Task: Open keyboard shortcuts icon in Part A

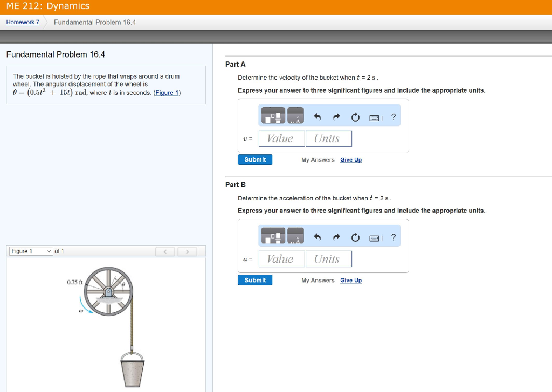Action: pos(375,117)
